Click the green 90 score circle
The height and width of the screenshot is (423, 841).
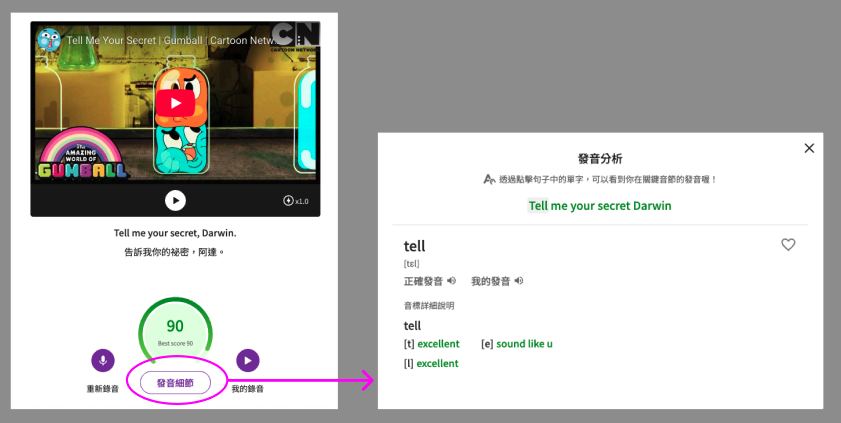(x=175, y=329)
